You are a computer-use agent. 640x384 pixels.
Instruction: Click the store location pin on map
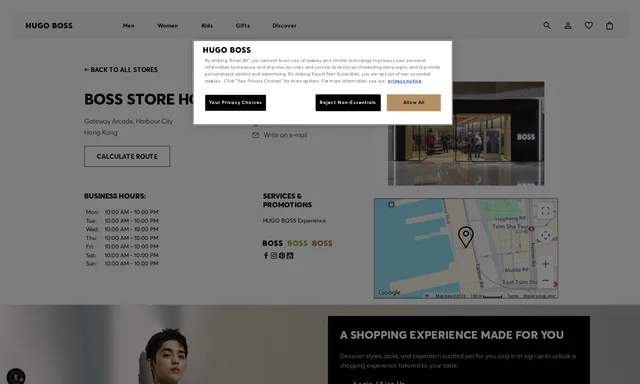pyautogui.click(x=466, y=237)
